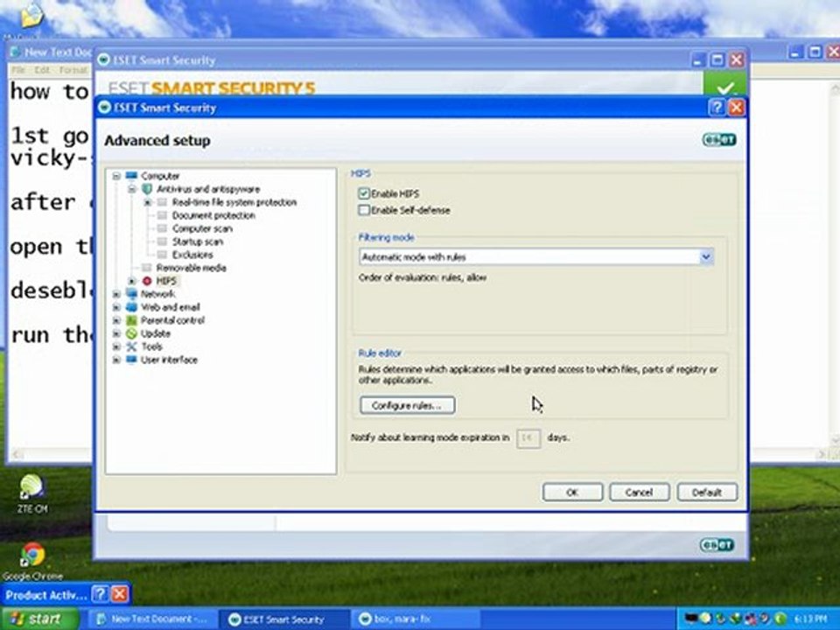Click the system tray clock
The width and height of the screenshot is (840, 630).
[811, 619]
